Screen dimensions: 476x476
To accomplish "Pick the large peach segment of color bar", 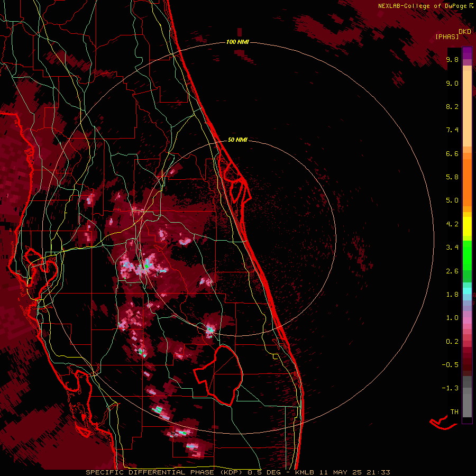I will [467, 108].
